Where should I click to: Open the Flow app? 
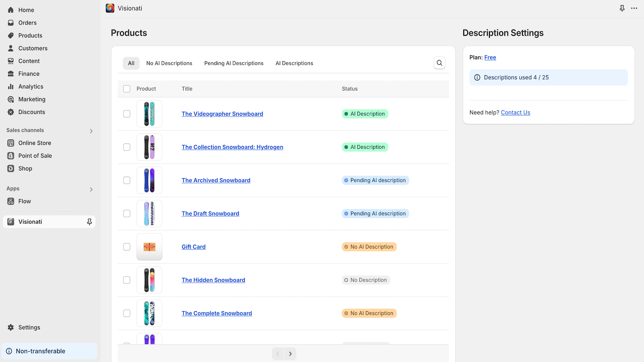point(25,201)
